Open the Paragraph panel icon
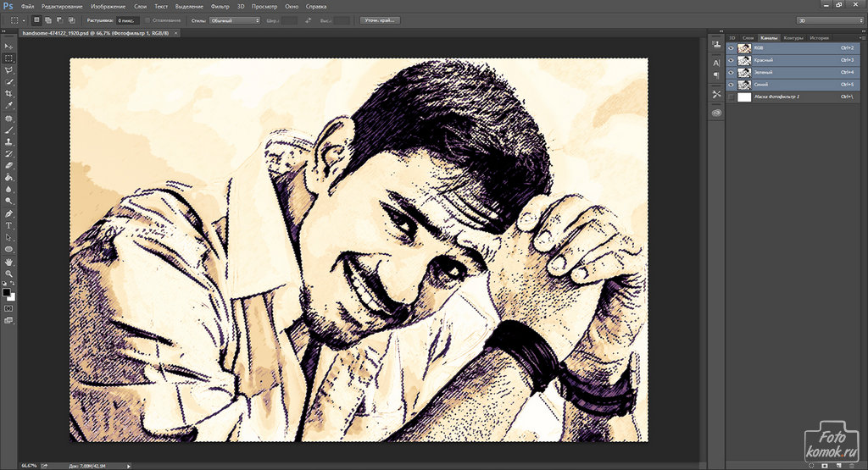Viewport: 868px width, 470px height. click(x=716, y=75)
